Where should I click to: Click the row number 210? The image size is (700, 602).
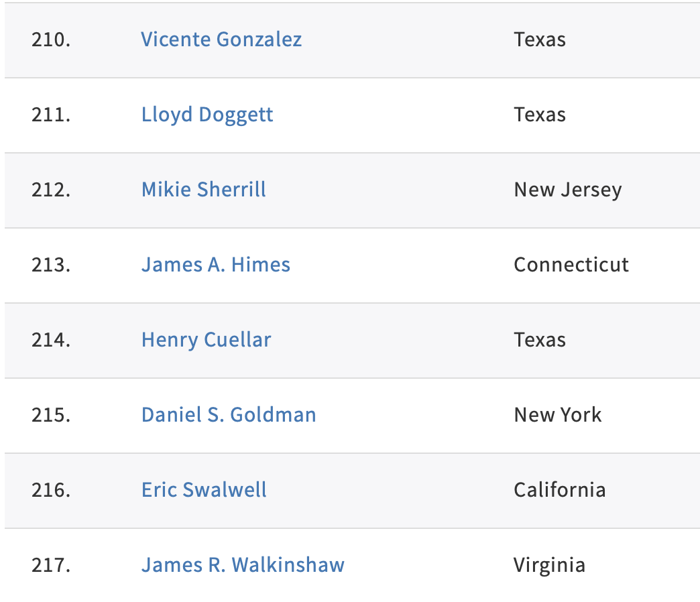[x=51, y=40]
